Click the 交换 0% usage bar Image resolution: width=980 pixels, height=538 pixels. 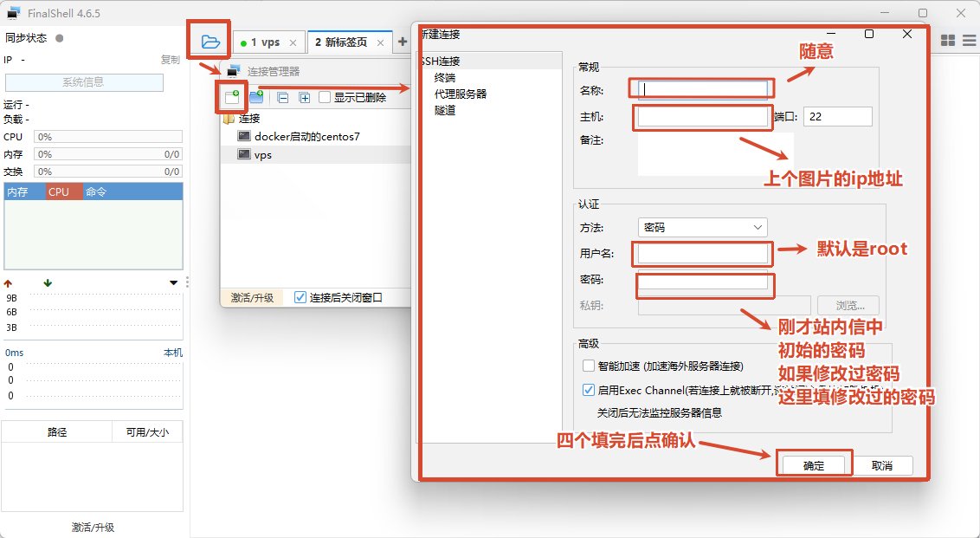108,172
